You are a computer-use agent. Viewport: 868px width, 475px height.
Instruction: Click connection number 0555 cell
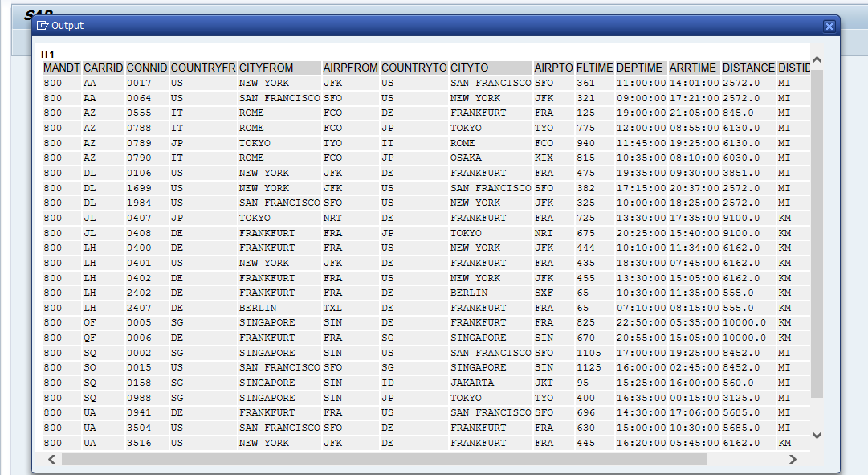[147, 113]
